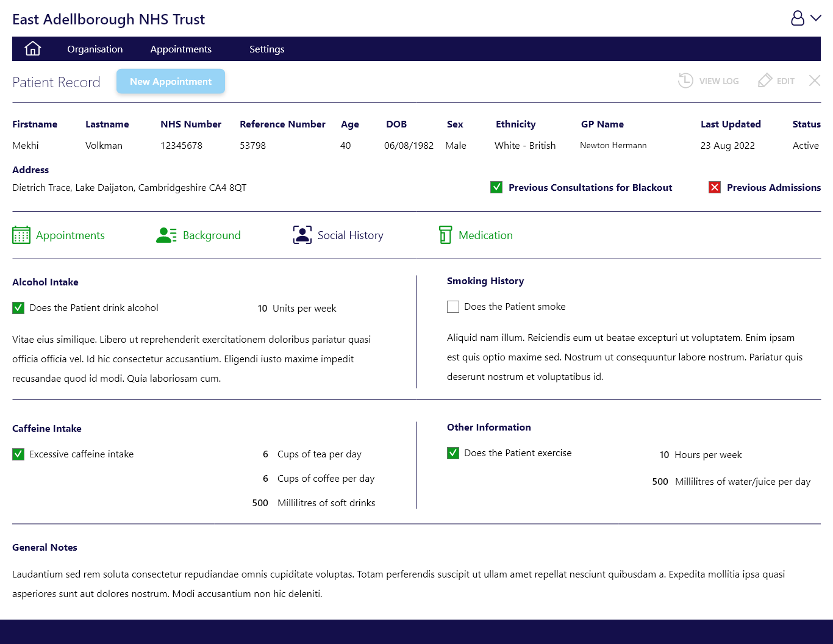Click the Medication bottle icon

point(446,235)
